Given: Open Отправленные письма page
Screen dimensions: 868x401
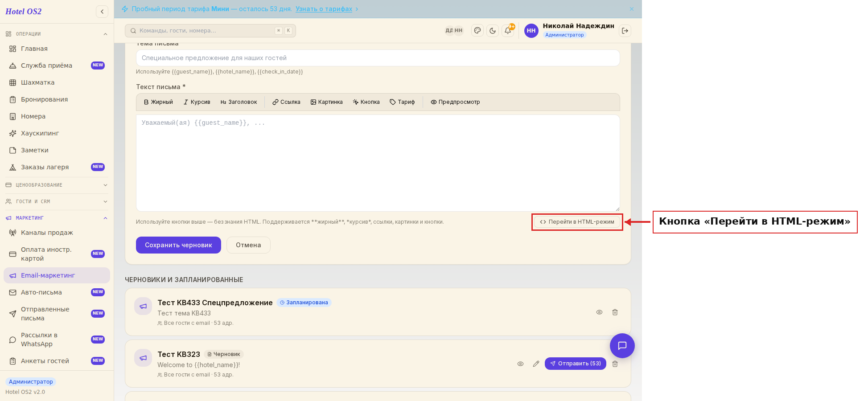Looking at the screenshot, I should (x=57, y=314).
